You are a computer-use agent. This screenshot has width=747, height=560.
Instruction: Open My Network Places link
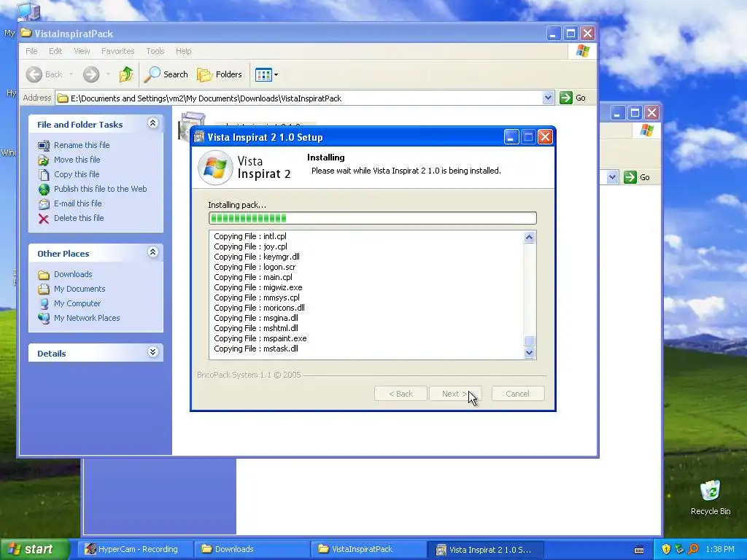pyautogui.click(x=87, y=318)
